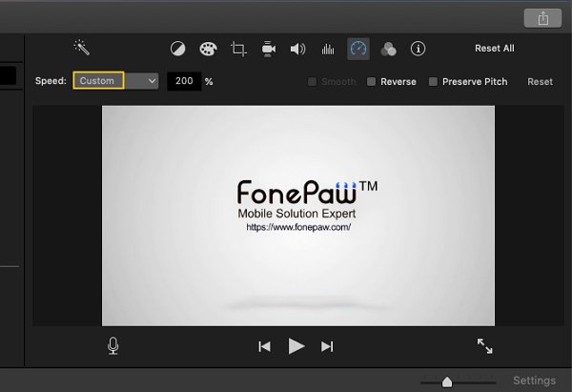Screen dimensions: 572x392
Task: Skip to the next clip
Action: (x=327, y=346)
